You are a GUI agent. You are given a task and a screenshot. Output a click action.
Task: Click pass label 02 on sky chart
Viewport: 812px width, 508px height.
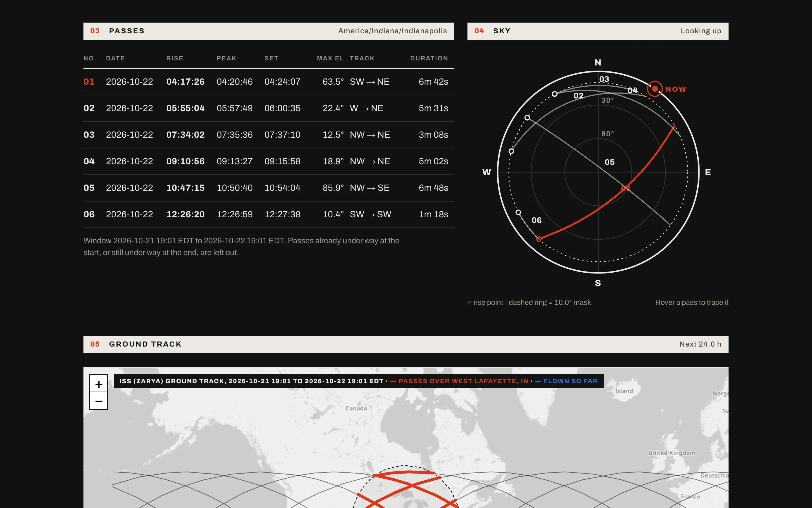coord(578,96)
